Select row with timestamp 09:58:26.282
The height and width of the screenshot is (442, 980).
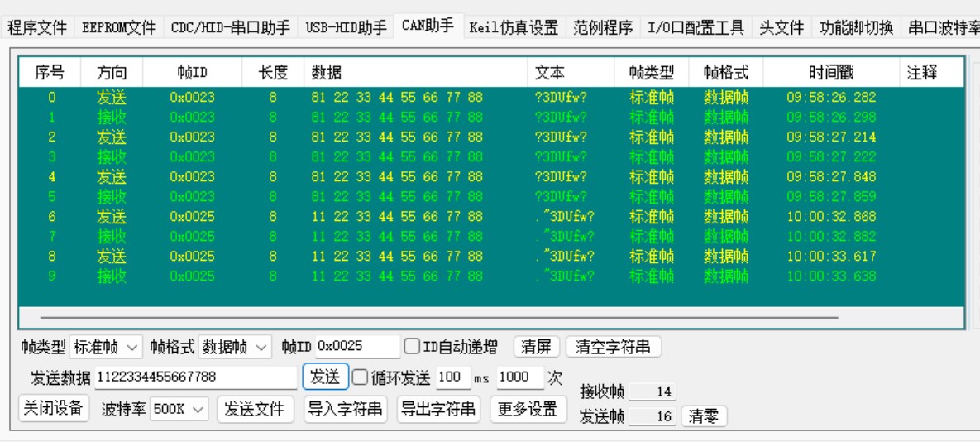coord(492,97)
